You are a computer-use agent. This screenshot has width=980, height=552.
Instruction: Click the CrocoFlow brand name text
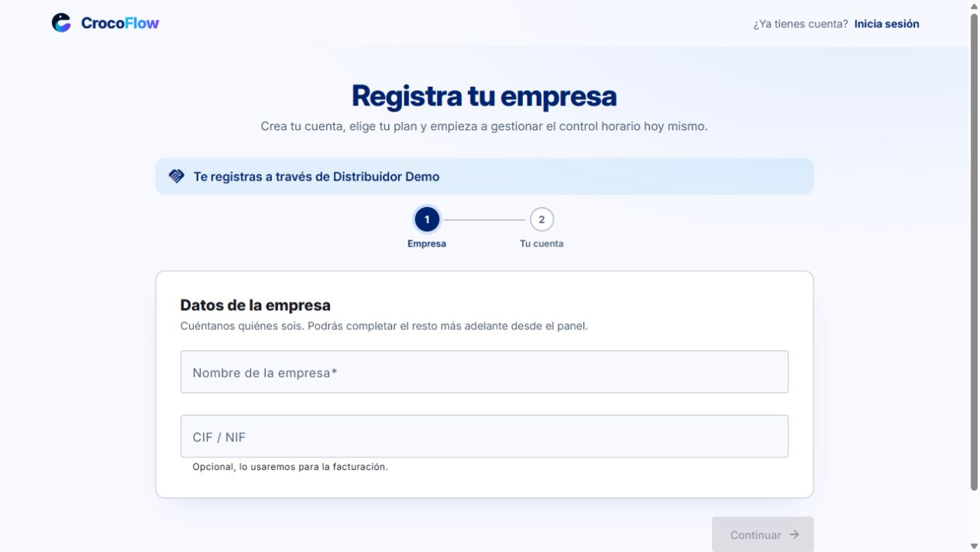pyautogui.click(x=120, y=23)
